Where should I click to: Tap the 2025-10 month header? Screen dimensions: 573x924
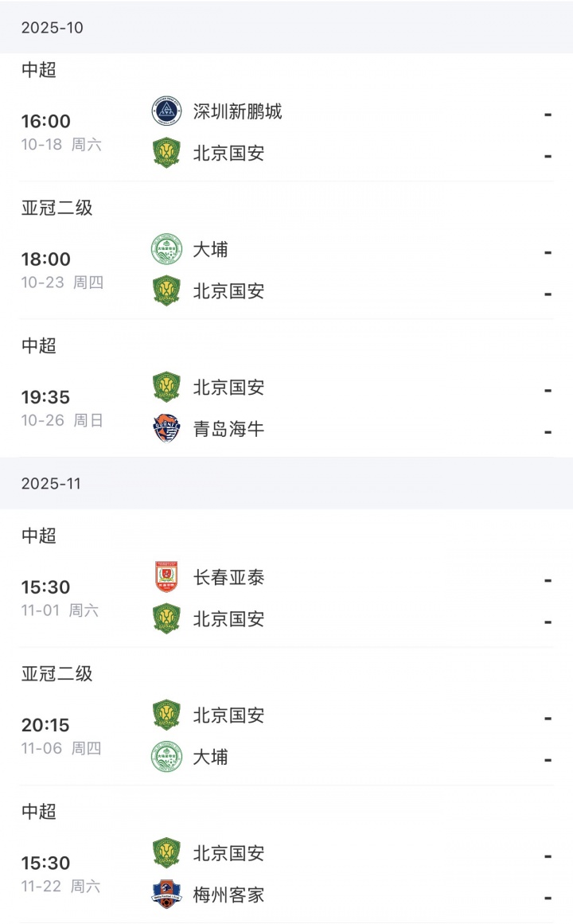(x=53, y=28)
